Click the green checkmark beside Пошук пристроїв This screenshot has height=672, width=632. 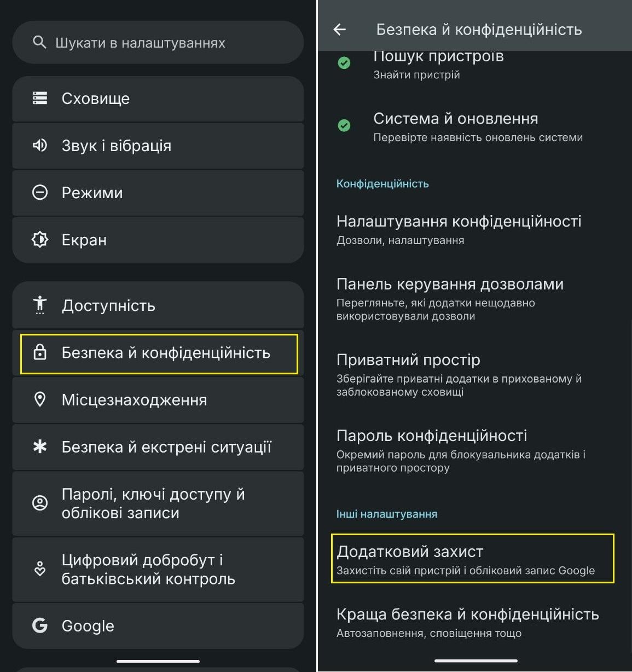click(344, 63)
